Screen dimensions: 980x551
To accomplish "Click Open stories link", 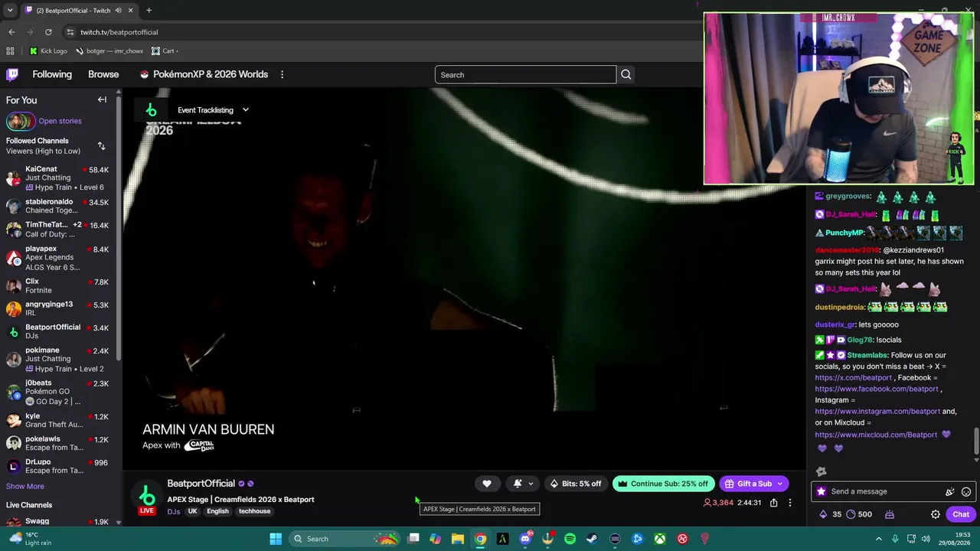I will [60, 121].
